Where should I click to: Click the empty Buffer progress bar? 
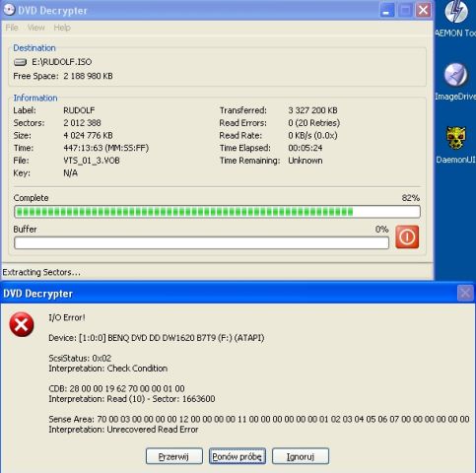pyautogui.click(x=201, y=243)
